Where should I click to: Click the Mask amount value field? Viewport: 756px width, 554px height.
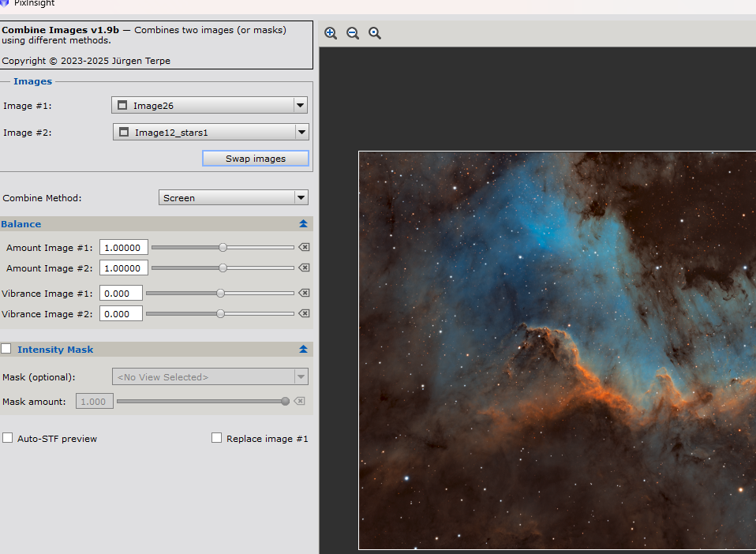pyautogui.click(x=95, y=401)
